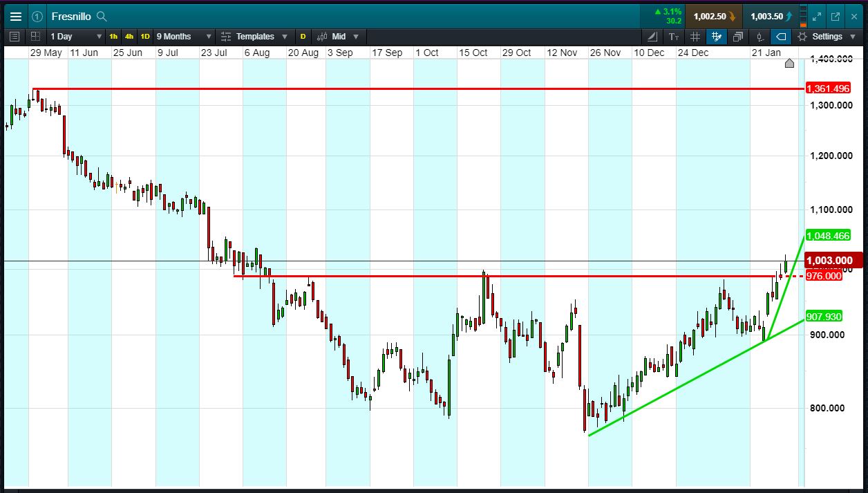Viewport: 868px width, 493px height.
Task: Click the 29 May date label
Action: [x=46, y=53]
